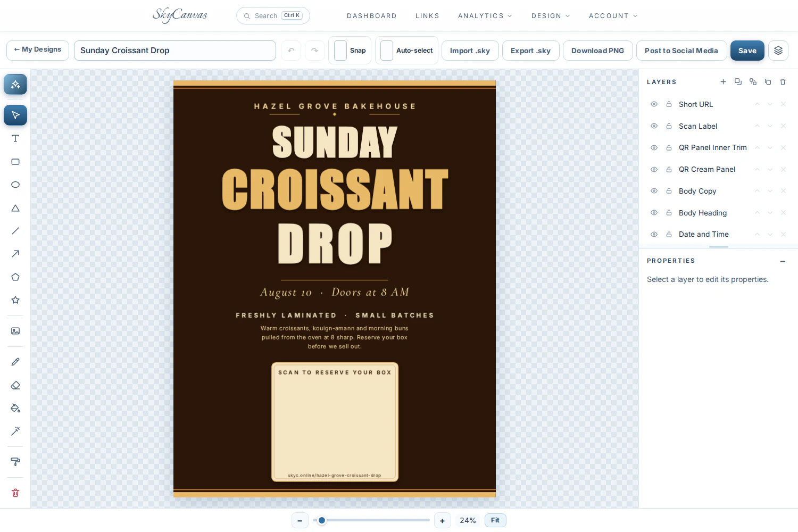798x532 pixels.
Task: Hide the QR Cream Panel layer
Action: pyautogui.click(x=654, y=169)
